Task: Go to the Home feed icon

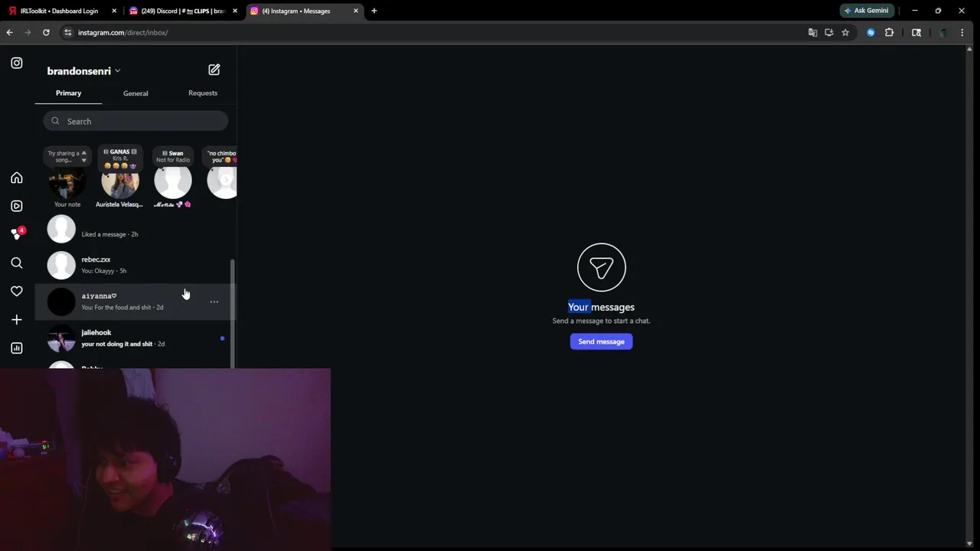Action: pyautogui.click(x=17, y=178)
